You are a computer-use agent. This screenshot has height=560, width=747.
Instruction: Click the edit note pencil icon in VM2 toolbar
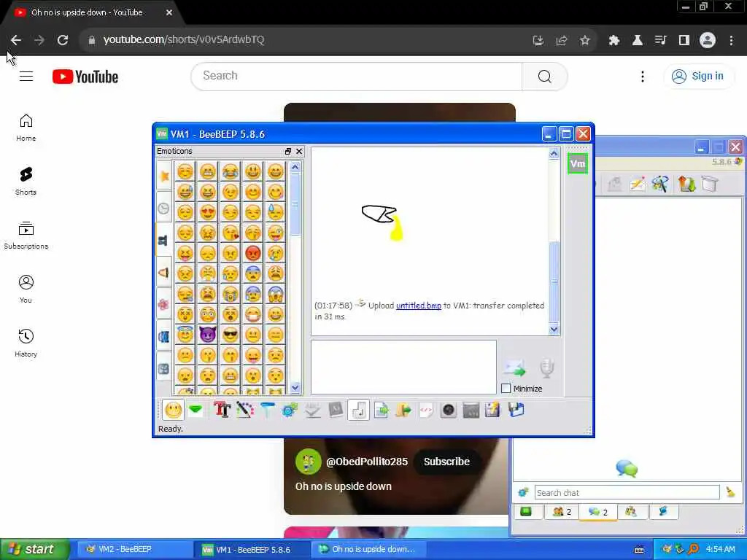pos(638,184)
